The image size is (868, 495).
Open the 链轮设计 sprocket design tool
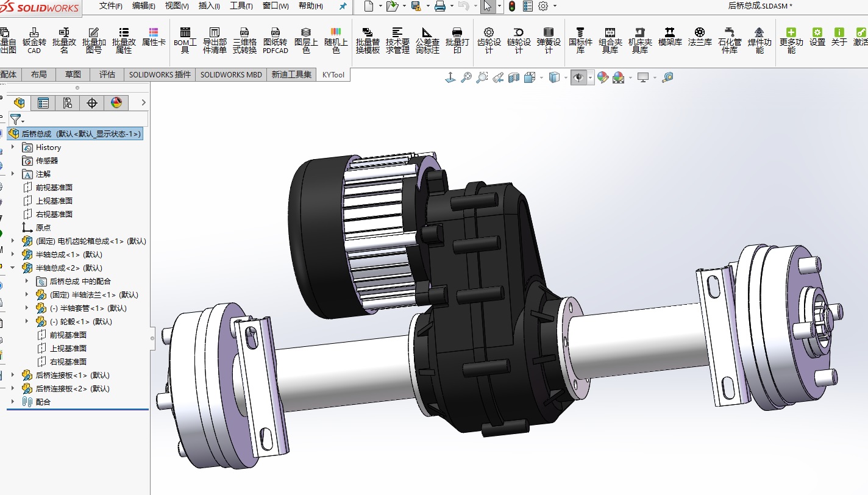click(x=519, y=40)
